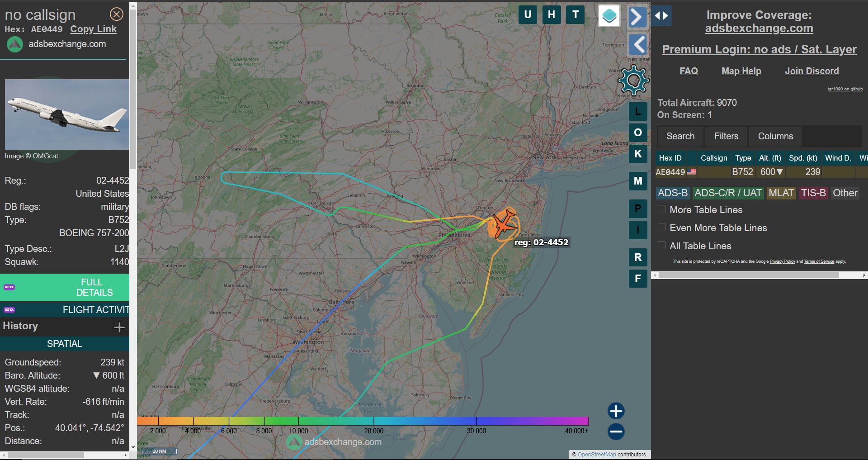Sort table by Type column
Viewport: 868px width, 460px height.
tap(743, 158)
